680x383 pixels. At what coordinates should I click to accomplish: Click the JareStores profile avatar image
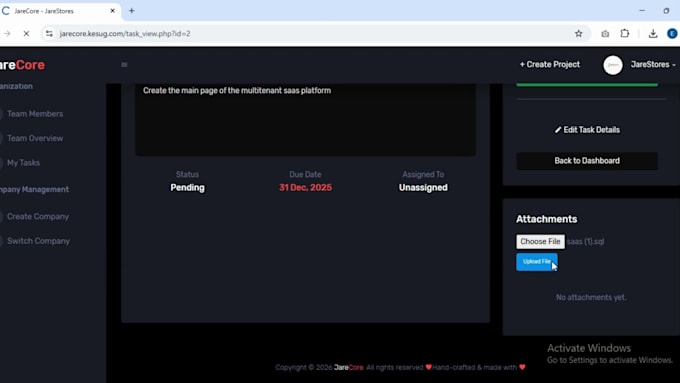613,65
